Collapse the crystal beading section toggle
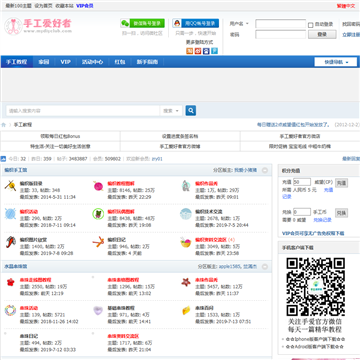Screen dimensions: 360x360 pos(265,267)
